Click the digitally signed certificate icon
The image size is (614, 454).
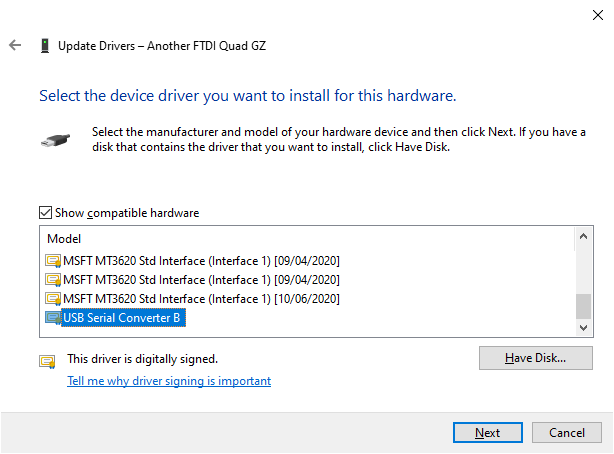click(x=47, y=360)
